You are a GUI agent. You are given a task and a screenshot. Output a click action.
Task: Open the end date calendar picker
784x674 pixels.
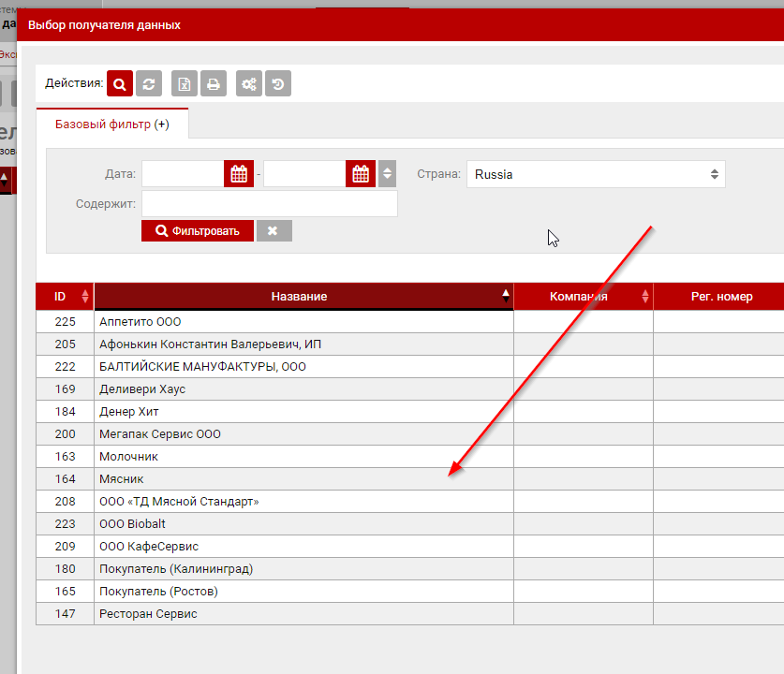coord(361,174)
